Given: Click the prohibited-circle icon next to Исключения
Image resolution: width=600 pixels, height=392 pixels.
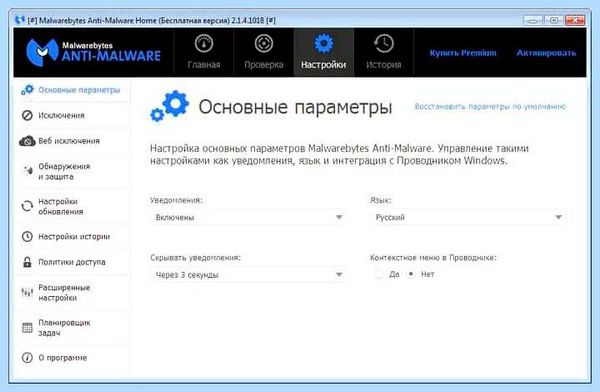Looking at the screenshot, I should point(27,115).
